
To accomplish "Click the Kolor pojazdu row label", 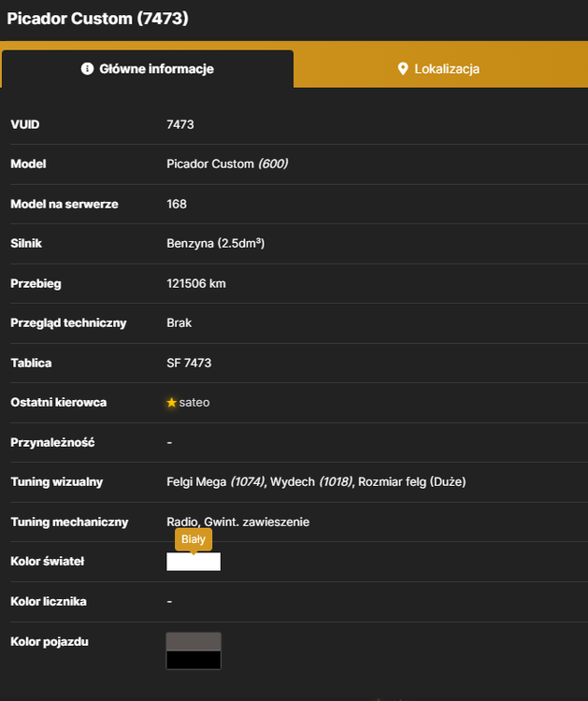I will pos(50,641).
